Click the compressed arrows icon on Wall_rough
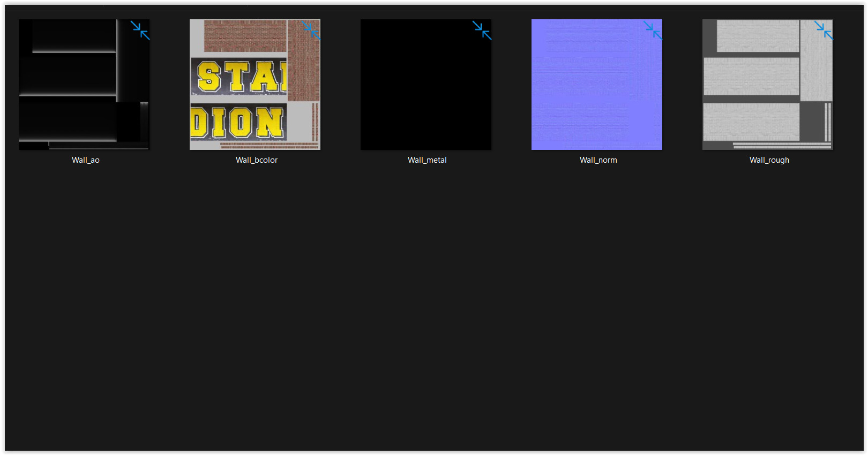Image resolution: width=868 pixels, height=455 pixels. (824, 31)
